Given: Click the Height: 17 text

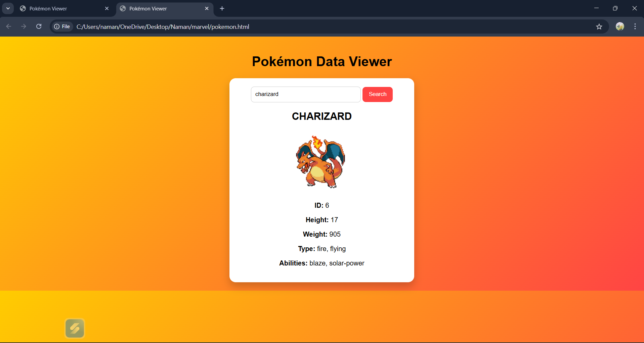Looking at the screenshot, I should (321, 220).
